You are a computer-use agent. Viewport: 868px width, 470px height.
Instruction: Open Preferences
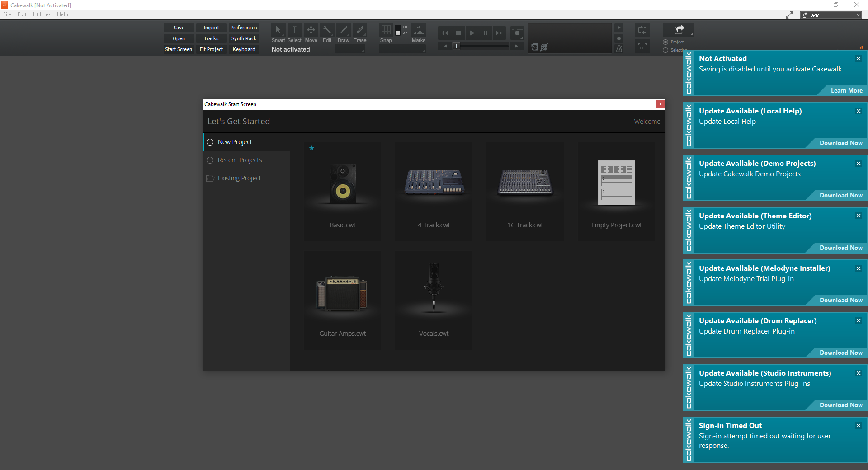coord(244,28)
